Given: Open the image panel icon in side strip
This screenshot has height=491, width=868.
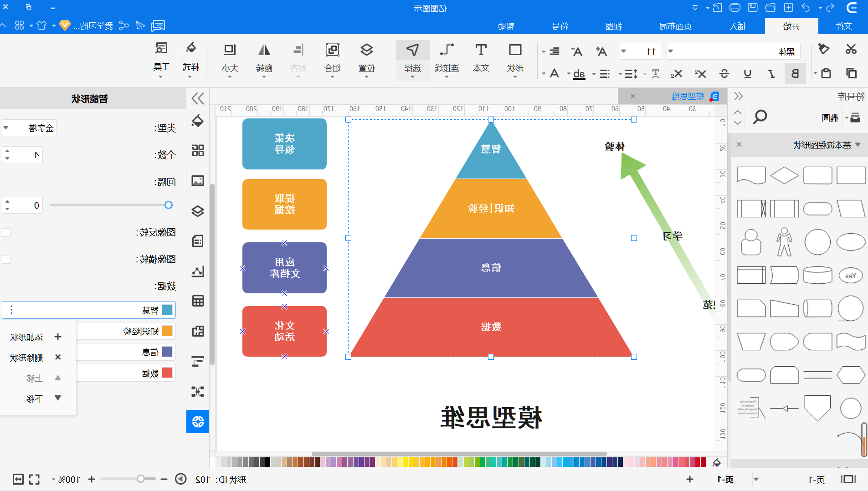Looking at the screenshot, I should pyautogui.click(x=198, y=181).
